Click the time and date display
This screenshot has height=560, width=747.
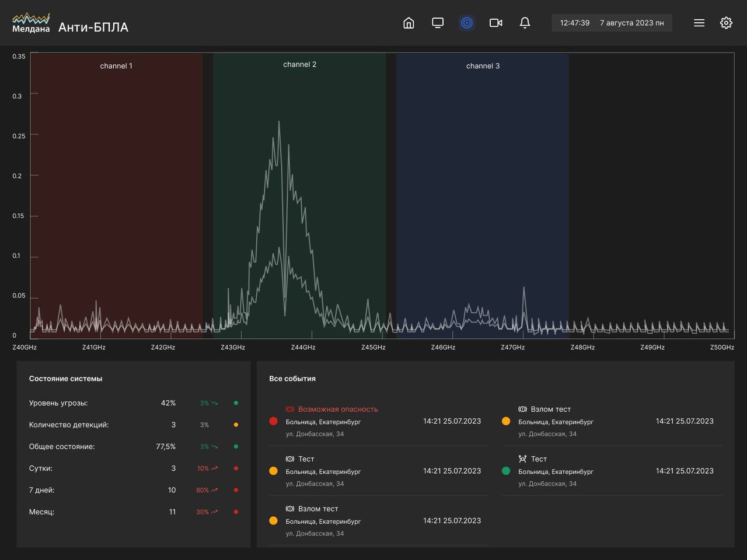[612, 23]
